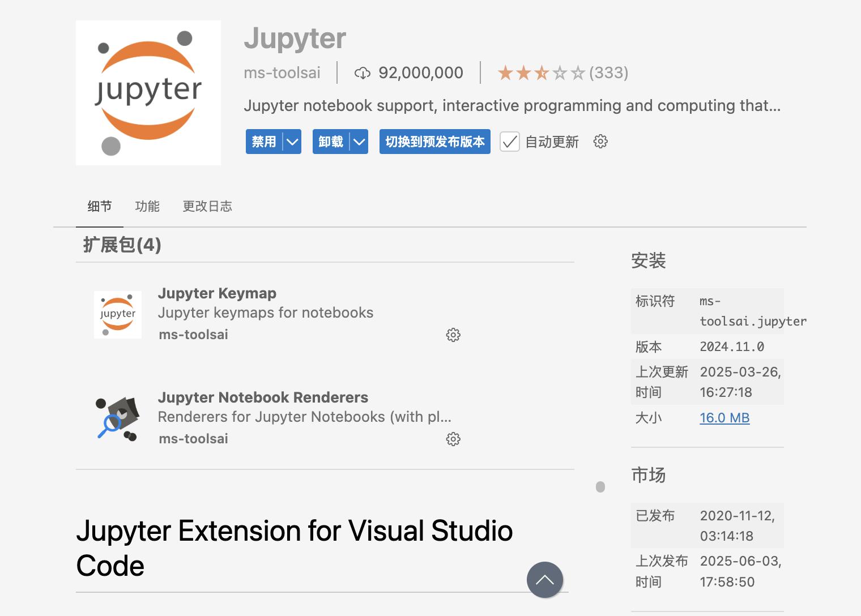Click the 标识符 label
861x616 pixels.
point(655,301)
